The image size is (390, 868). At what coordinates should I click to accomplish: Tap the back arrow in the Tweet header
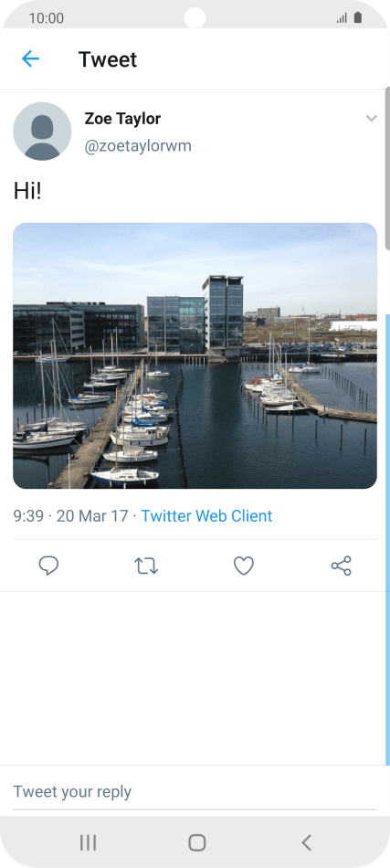pyautogui.click(x=30, y=58)
